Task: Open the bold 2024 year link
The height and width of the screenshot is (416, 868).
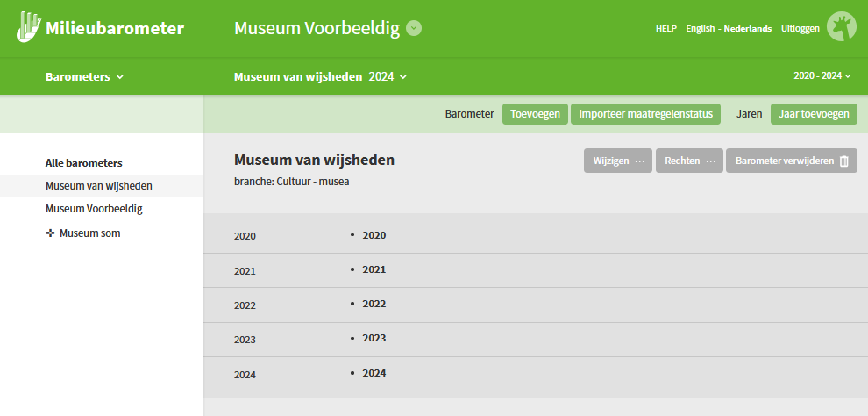Action: point(374,373)
